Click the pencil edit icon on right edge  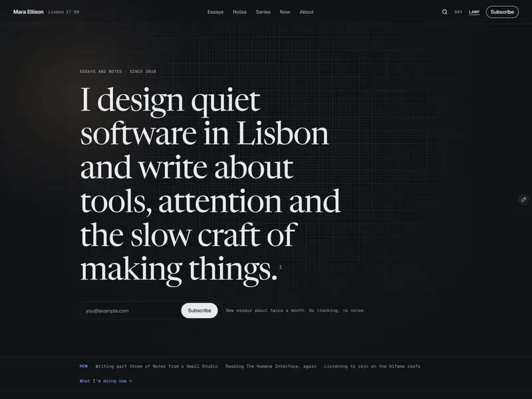click(523, 199)
